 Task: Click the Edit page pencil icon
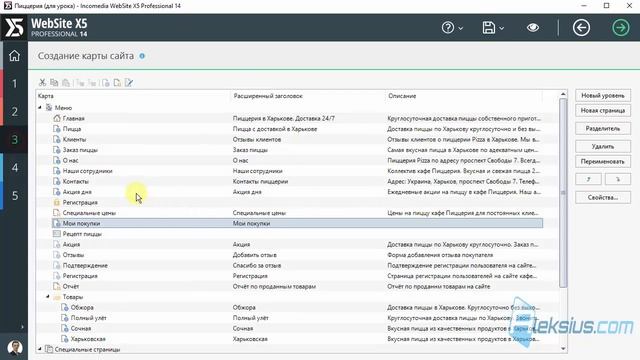(129, 83)
